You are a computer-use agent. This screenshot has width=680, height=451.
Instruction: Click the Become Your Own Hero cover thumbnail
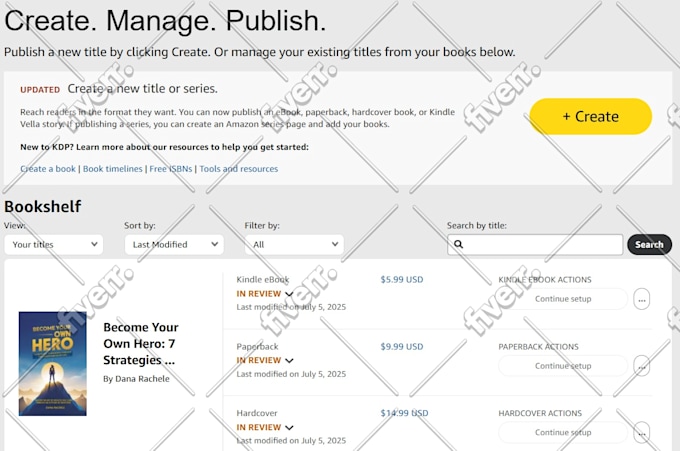tap(52, 363)
